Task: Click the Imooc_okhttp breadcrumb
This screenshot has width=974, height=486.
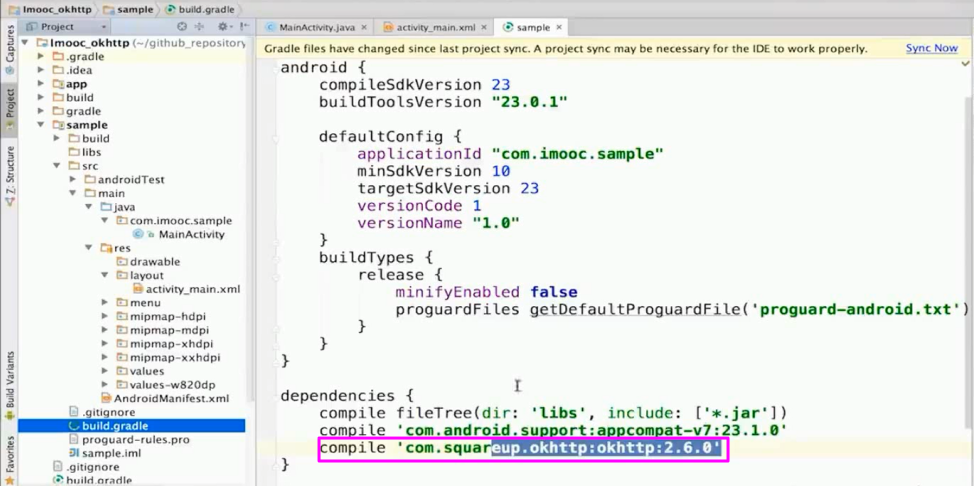Action: point(48,9)
